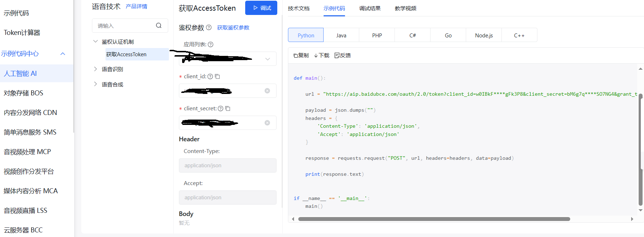Open Token计算器 in left sidebar

click(x=22, y=33)
